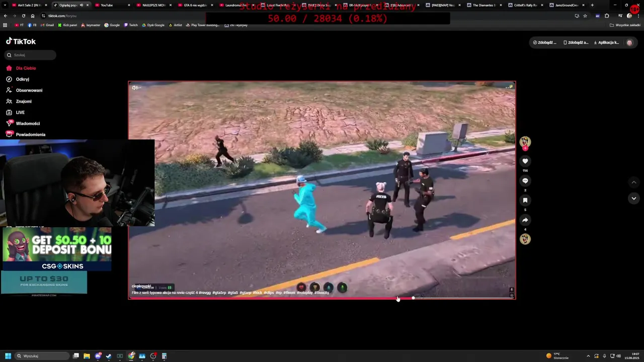Open the Dysk Google bookmark
Image resolution: width=644 pixels, height=362 pixels.
click(x=153, y=25)
